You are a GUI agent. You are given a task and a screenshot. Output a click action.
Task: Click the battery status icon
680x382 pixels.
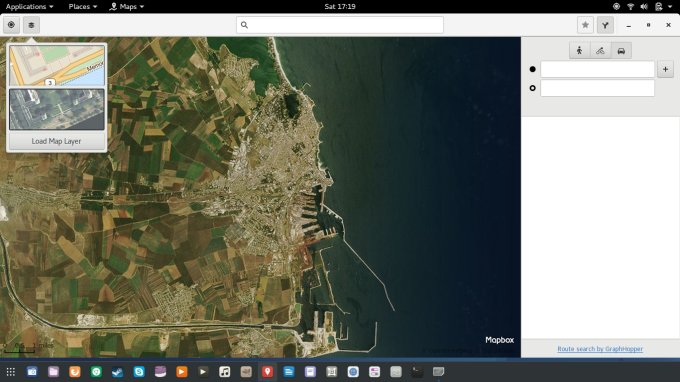[659, 7]
